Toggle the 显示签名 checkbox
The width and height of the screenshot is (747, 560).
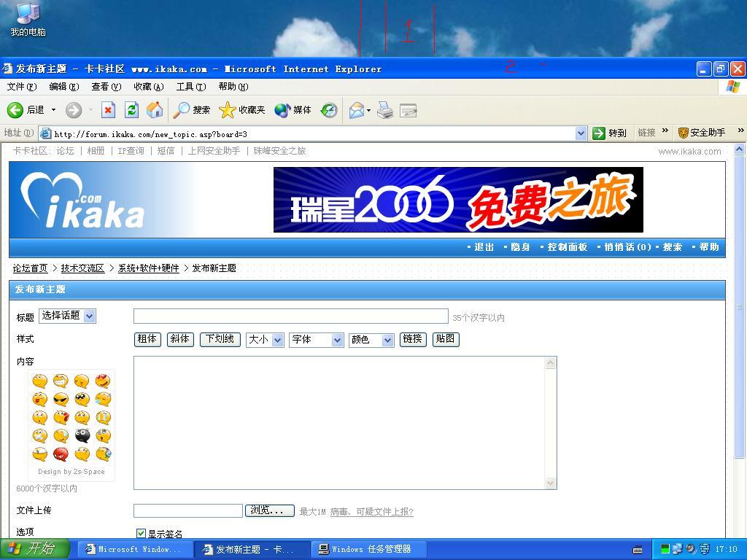pyautogui.click(x=141, y=533)
